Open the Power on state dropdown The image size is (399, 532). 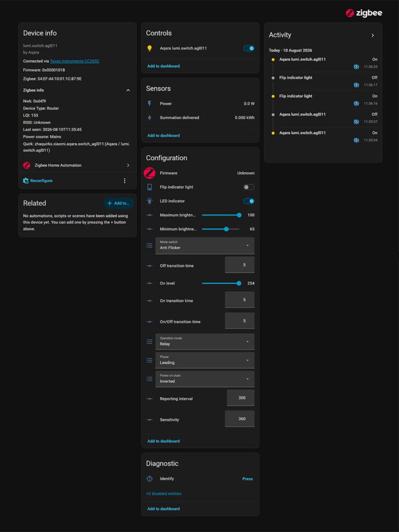click(x=205, y=379)
